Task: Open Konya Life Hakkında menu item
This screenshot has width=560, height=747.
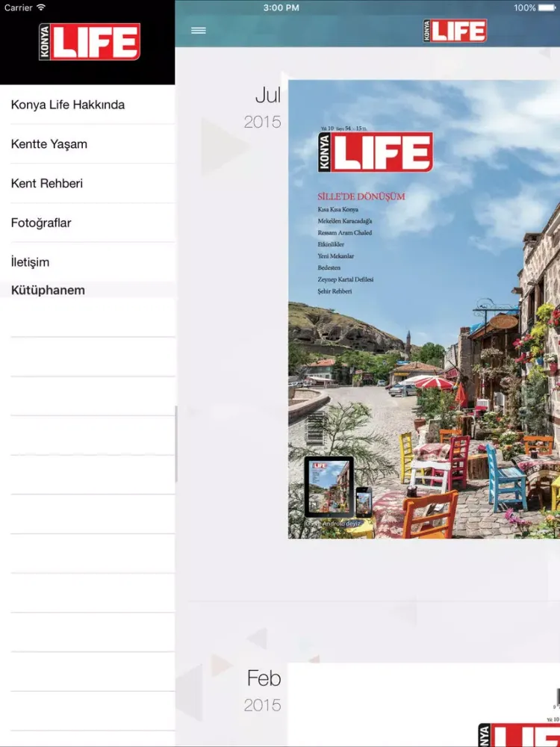Action: coord(87,105)
